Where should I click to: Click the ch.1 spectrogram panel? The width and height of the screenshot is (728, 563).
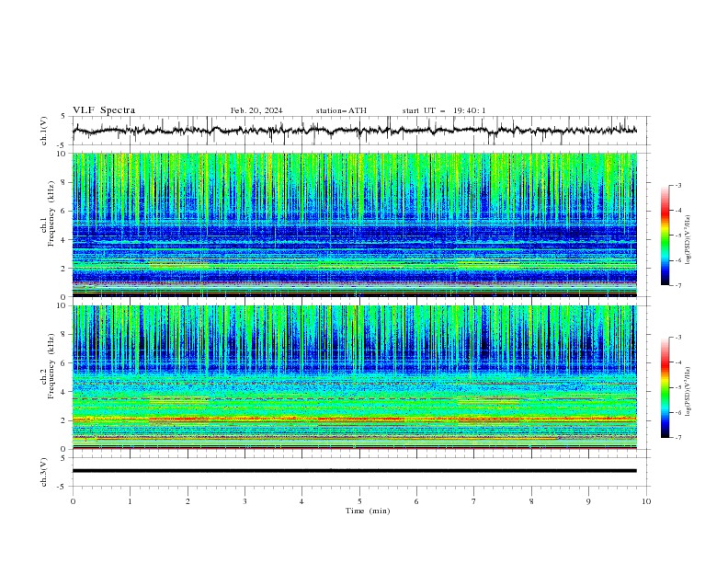(355, 224)
